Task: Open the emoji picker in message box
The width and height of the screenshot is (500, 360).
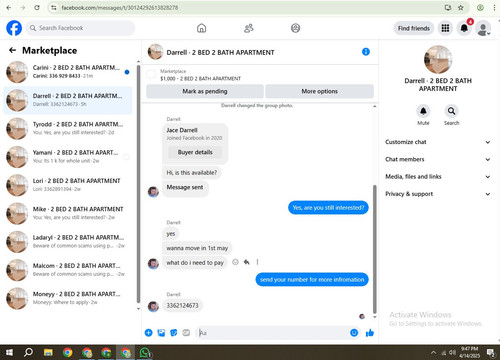Action: point(354,333)
